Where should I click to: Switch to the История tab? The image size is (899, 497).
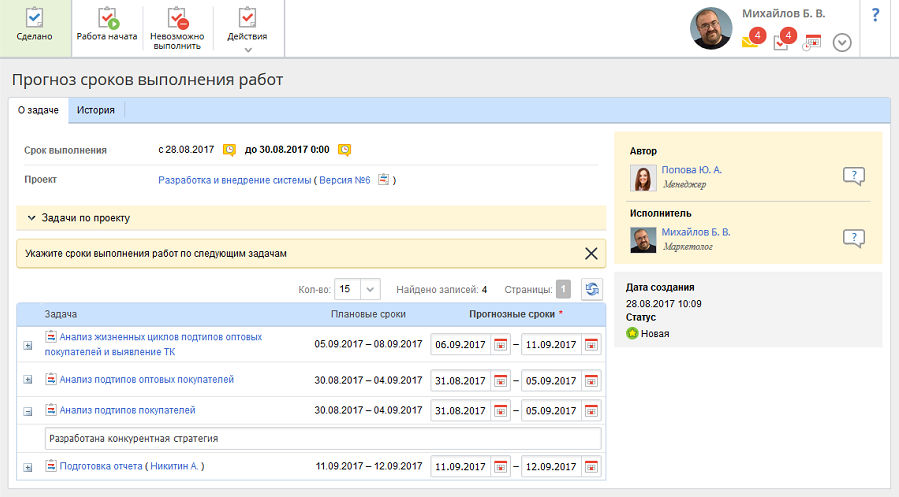[96, 110]
